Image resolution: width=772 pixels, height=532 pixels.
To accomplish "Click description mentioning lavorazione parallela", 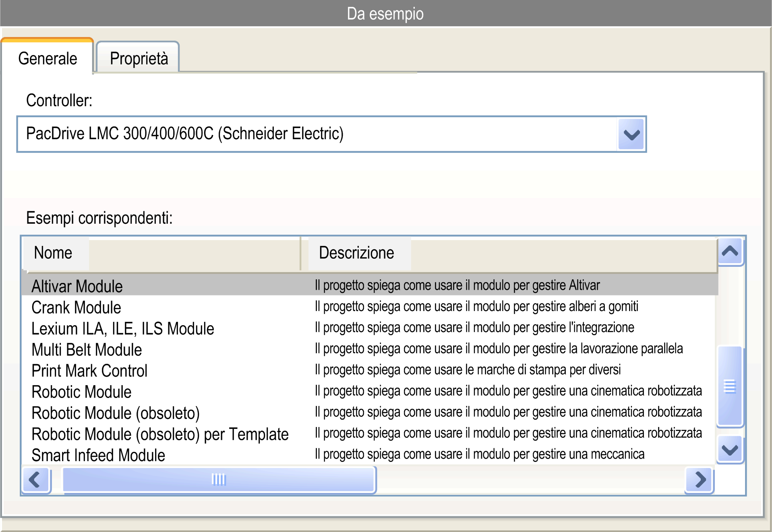I will (x=499, y=348).
